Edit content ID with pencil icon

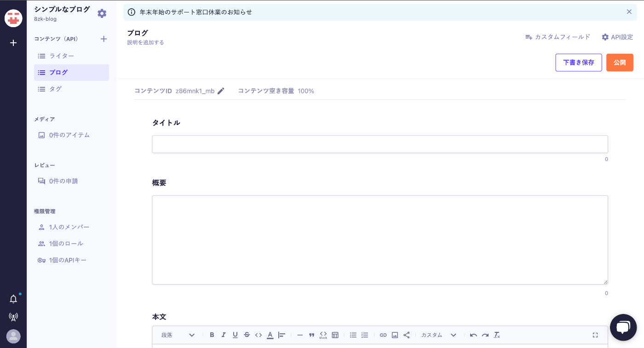pos(221,91)
